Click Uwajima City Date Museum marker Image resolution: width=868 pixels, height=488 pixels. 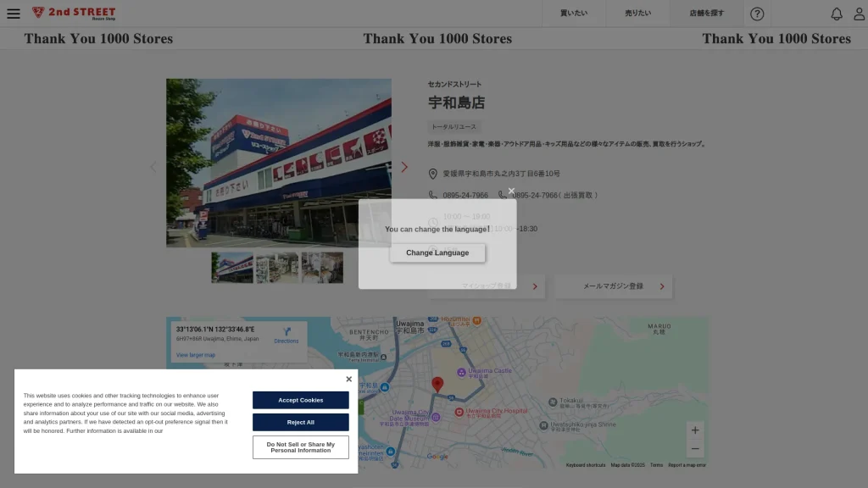tap(436, 417)
